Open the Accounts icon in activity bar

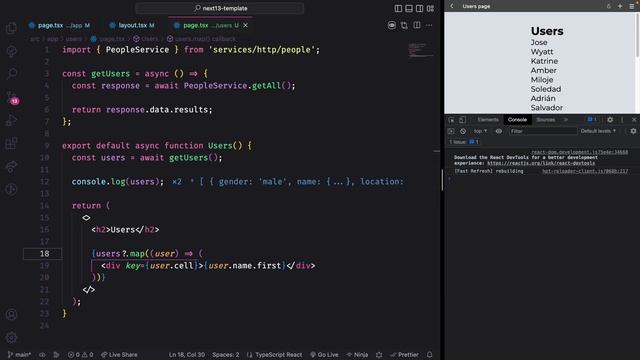click(11, 314)
